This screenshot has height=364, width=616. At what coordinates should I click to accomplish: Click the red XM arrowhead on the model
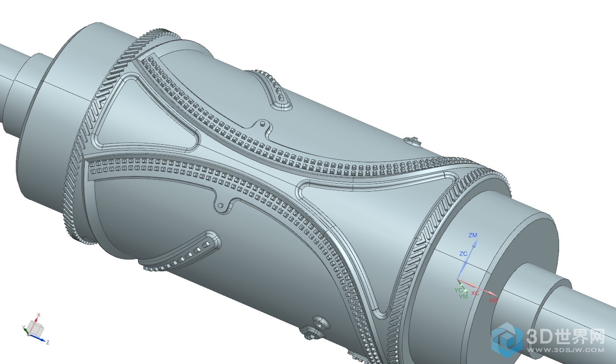pos(493,295)
